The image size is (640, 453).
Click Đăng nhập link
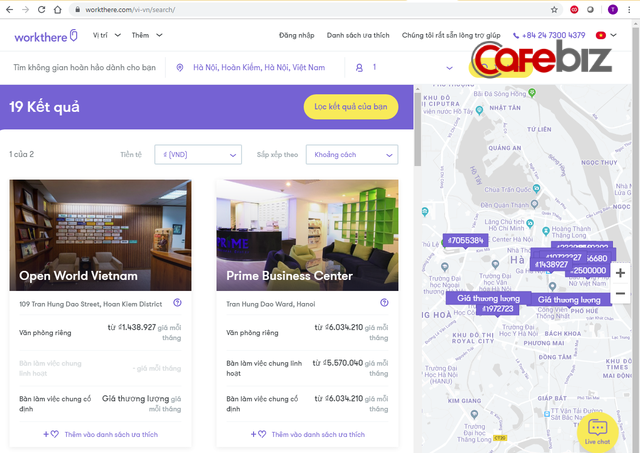297,36
